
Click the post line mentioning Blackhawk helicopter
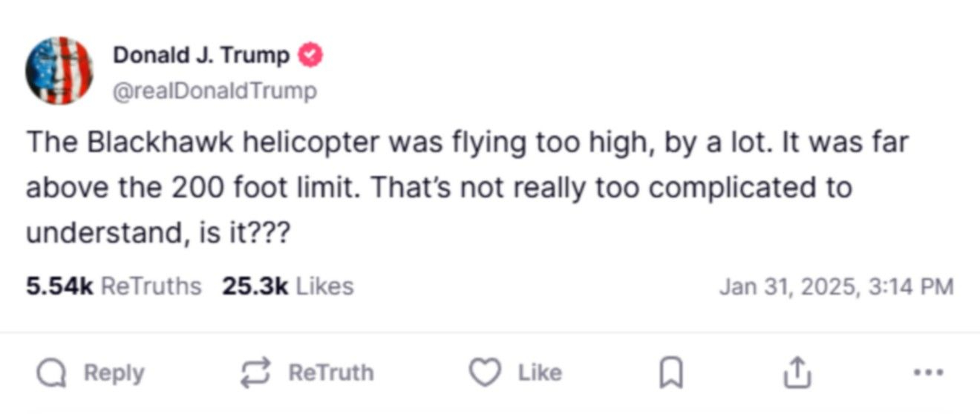(467, 142)
